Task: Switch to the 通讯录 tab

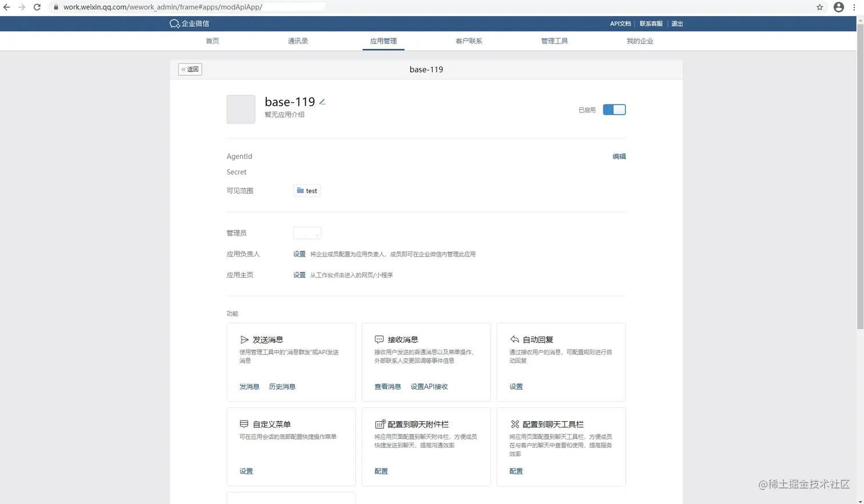Action: (297, 41)
